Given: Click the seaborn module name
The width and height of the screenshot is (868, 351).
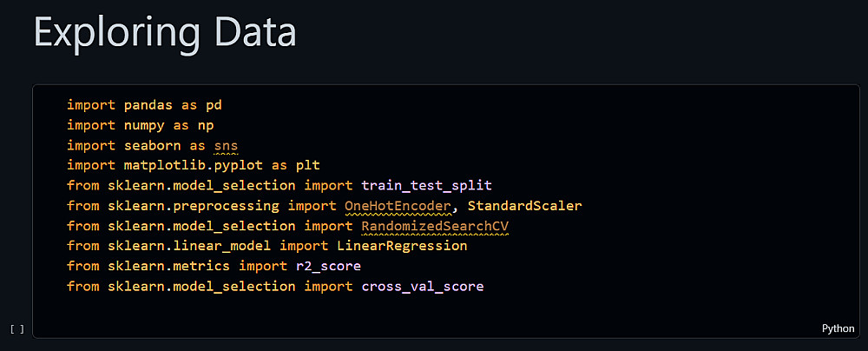Looking at the screenshot, I should pyautogui.click(x=153, y=145).
